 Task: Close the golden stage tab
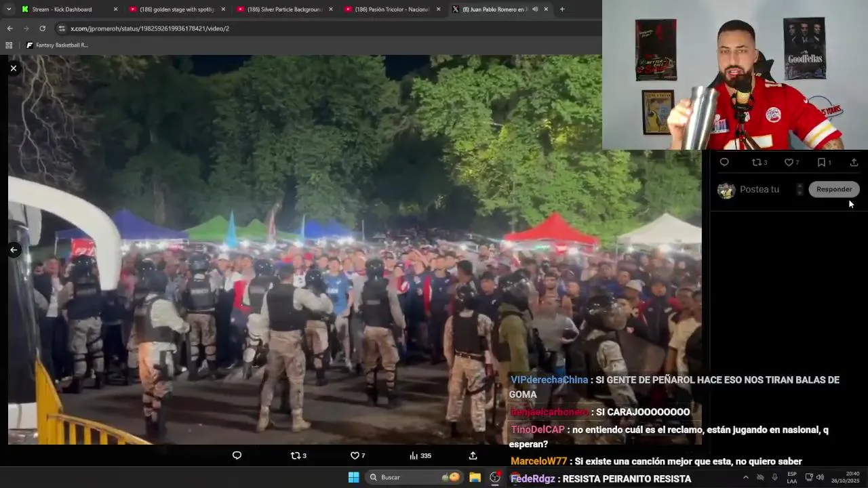pyautogui.click(x=223, y=9)
